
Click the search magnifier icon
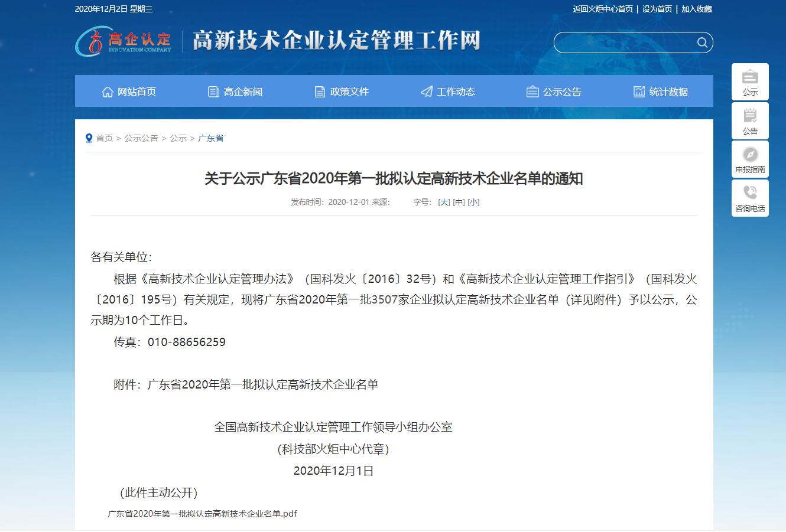tap(702, 43)
